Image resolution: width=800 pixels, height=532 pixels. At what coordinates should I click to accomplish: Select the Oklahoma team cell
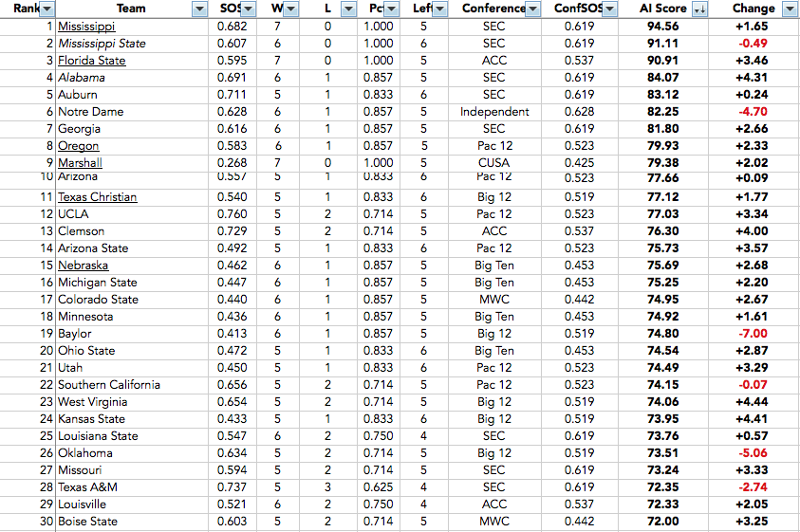[132, 453]
